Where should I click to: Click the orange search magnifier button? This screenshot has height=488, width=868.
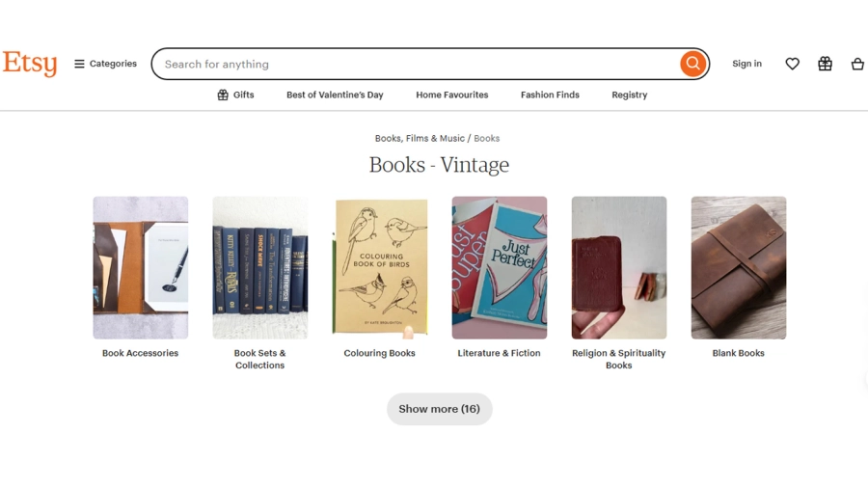point(692,64)
